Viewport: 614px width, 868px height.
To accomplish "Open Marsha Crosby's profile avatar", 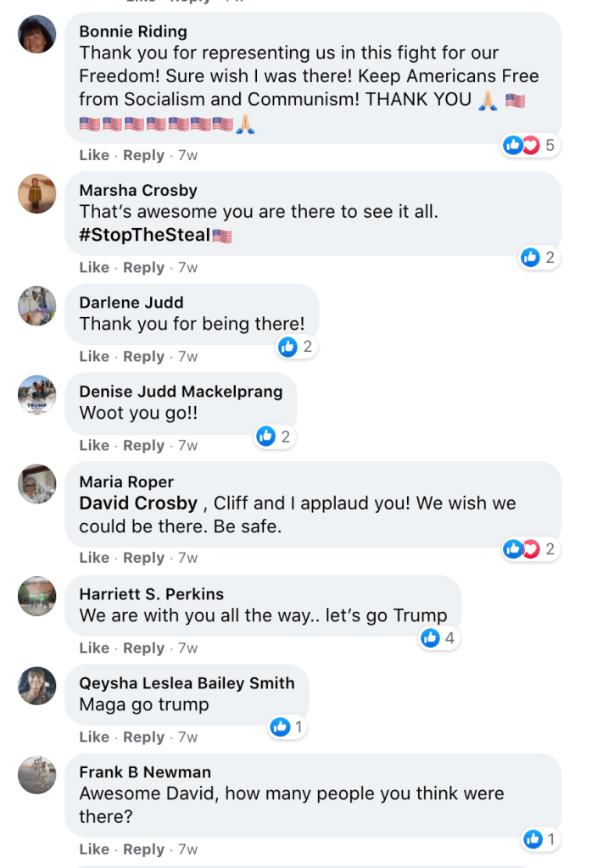I will tap(36, 193).
